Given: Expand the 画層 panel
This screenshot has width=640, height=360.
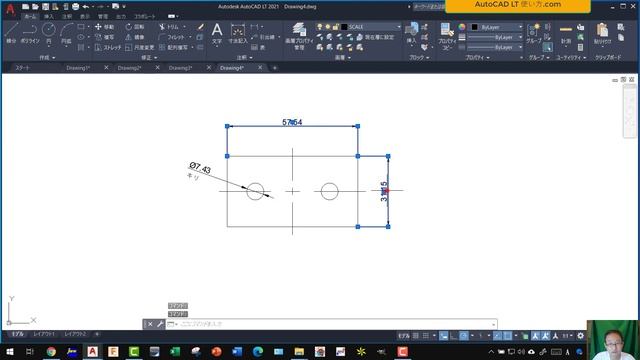Looking at the screenshot, I should [x=343, y=58].
